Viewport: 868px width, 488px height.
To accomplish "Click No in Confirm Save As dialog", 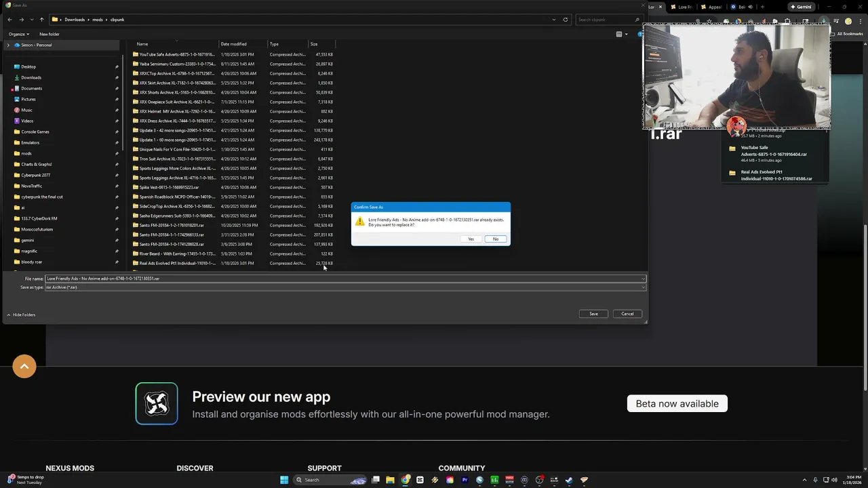I will coord(496,239).
